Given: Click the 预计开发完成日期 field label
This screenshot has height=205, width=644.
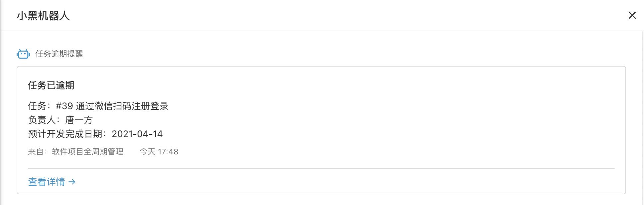Looking at the screenshot, I should coord(65,134).
